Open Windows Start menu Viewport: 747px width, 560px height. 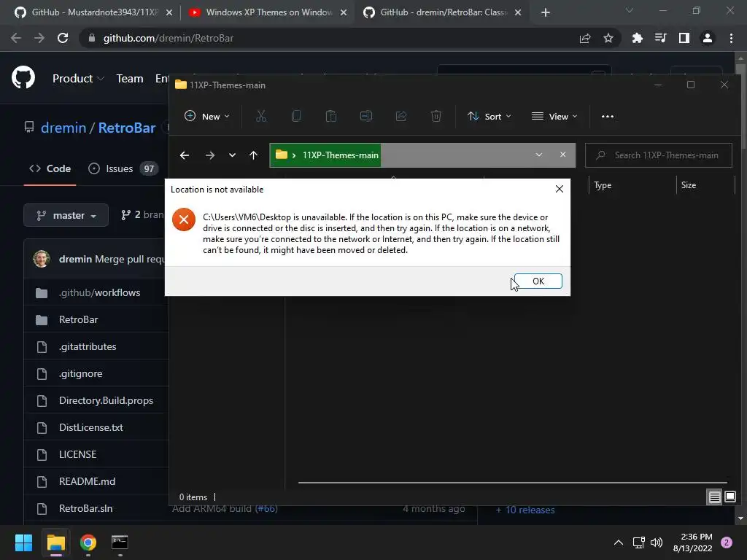pos(23,542)
